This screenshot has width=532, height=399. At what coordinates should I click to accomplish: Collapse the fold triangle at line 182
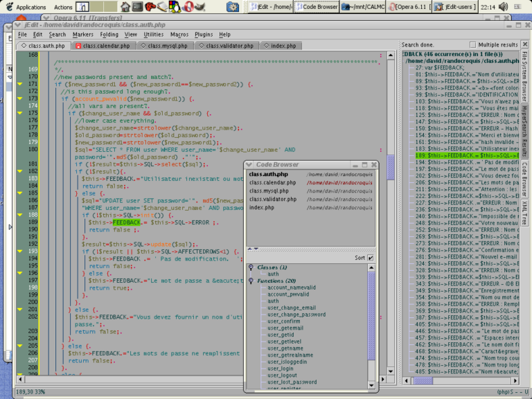pos(20,170)
